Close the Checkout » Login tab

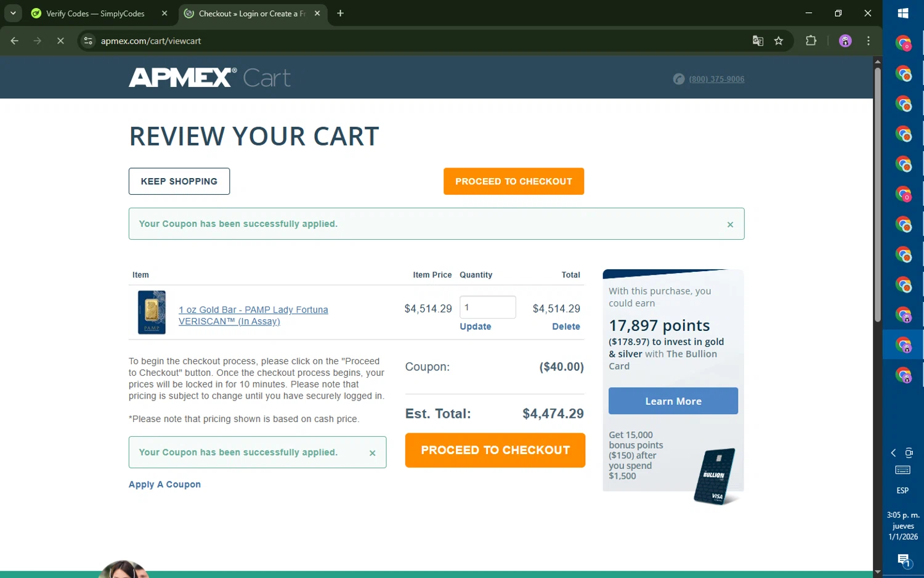coord(317,14)
